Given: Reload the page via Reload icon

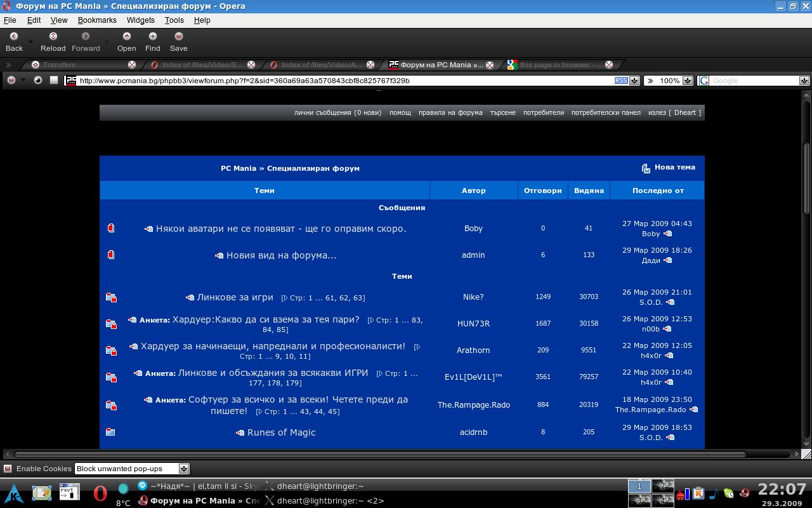Looking at the screenshot, I should (x=53, y=36).
